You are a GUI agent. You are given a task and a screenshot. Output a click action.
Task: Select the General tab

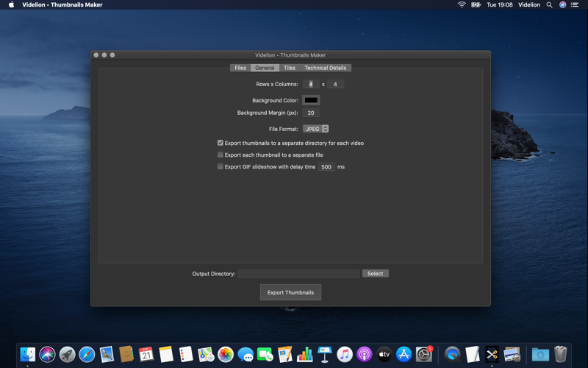[x=265, y=68]
